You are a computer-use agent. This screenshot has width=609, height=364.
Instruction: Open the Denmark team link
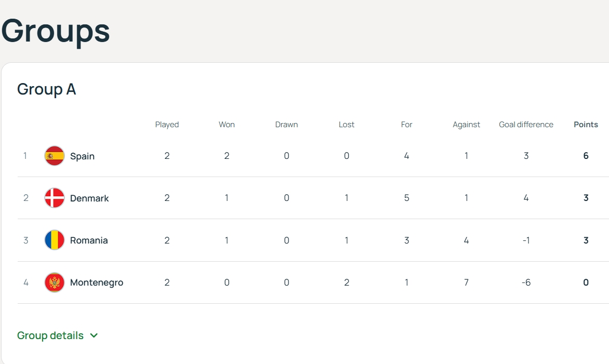point(89,198)
